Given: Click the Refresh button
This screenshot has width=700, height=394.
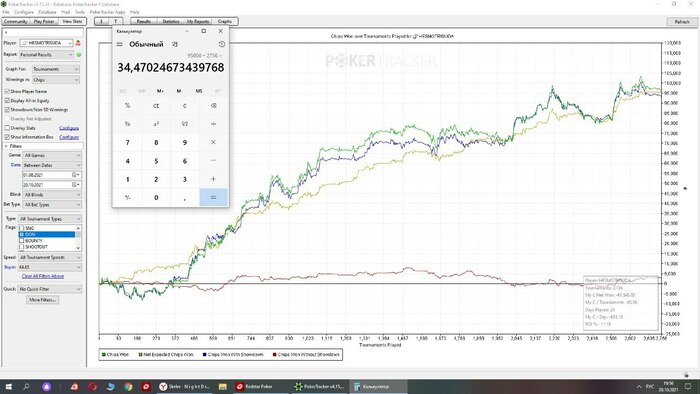Looking at the screenshot, I should (682, 21).
